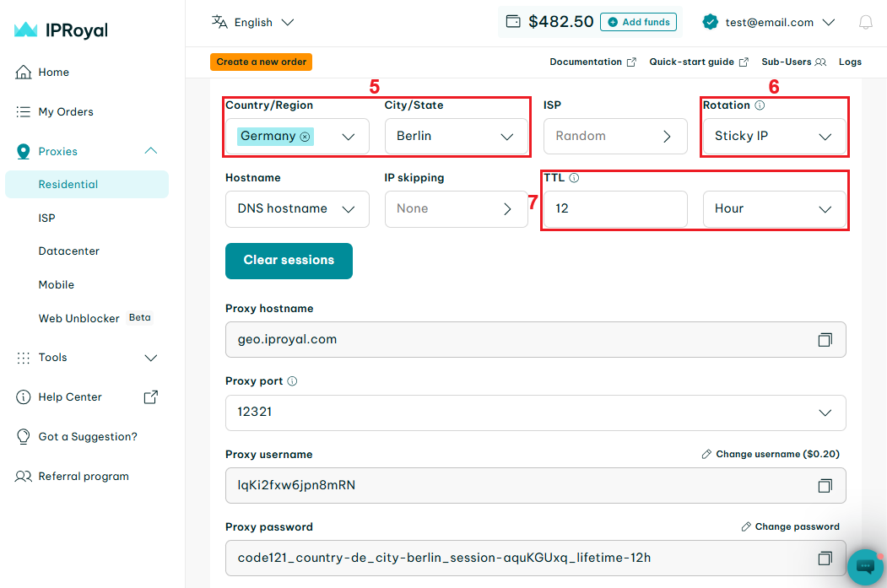The width and height of the screenshot is (887, 588).
Task: Click Change username ($0.20) link
Action: pos(771,454)
